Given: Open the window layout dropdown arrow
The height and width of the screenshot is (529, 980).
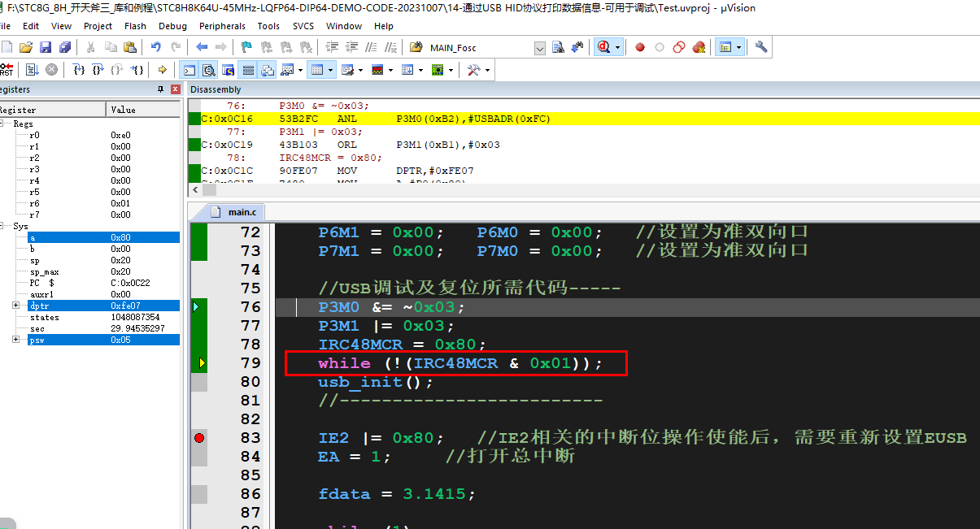Looking at the screenshot, I should point(738,47).
